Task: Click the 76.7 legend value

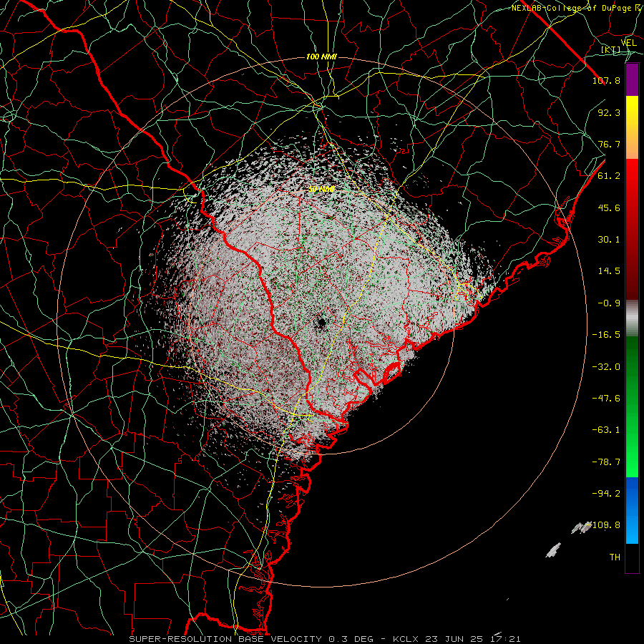Action: pos(609,144)
